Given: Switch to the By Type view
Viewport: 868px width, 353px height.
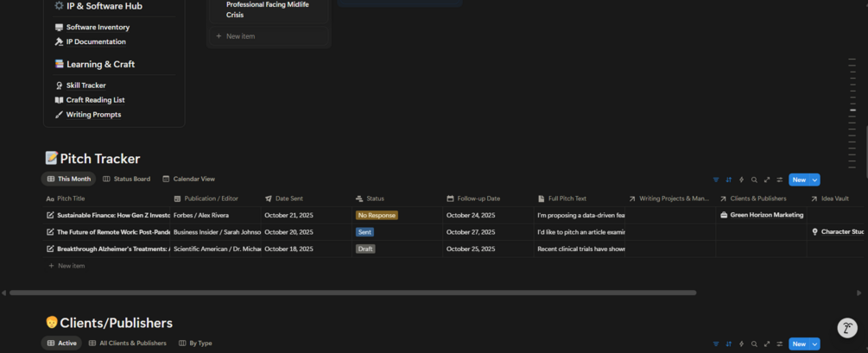Looking at the screenshot, I should [195, 343].
